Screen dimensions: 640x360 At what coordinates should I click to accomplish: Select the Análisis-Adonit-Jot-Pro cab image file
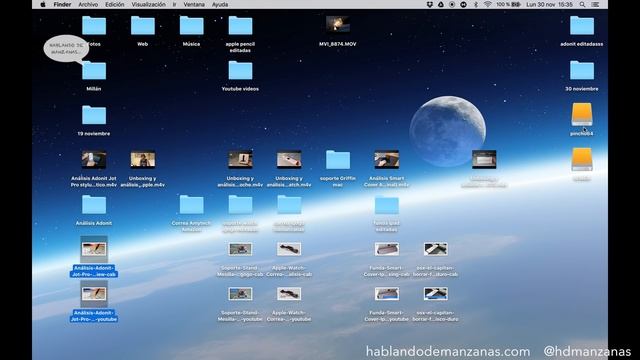[94, 249]
